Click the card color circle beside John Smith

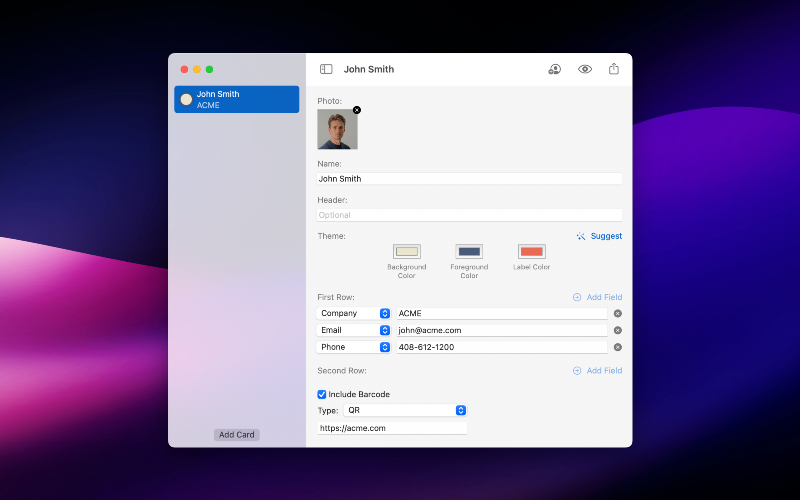coord(186,99)
